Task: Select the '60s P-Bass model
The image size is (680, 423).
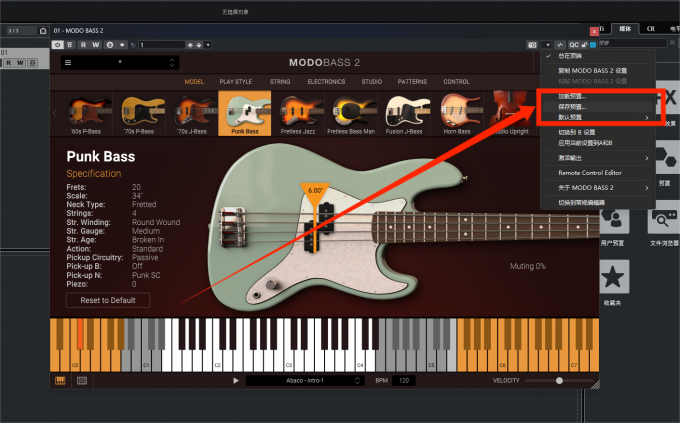Action: click(x=86, y=114)
